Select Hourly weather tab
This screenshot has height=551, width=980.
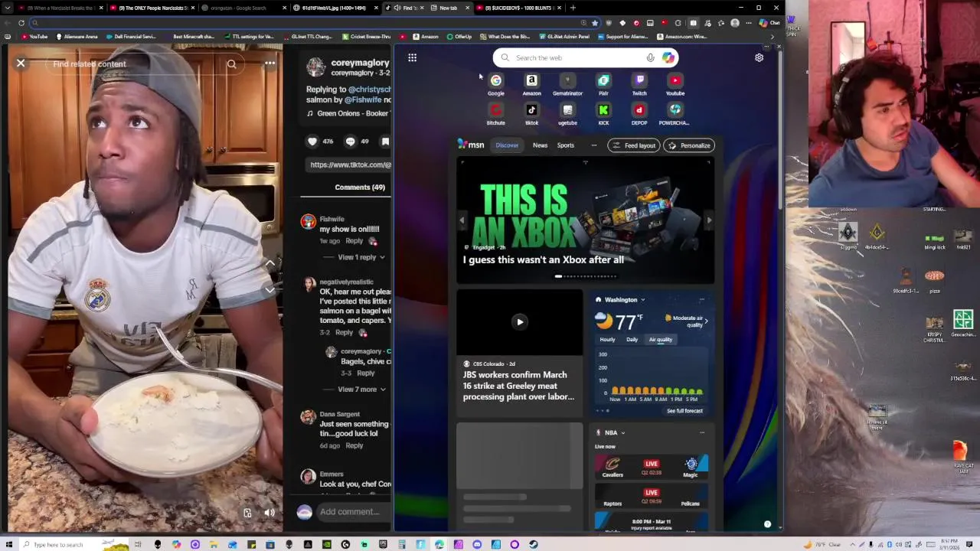[607, 340]
